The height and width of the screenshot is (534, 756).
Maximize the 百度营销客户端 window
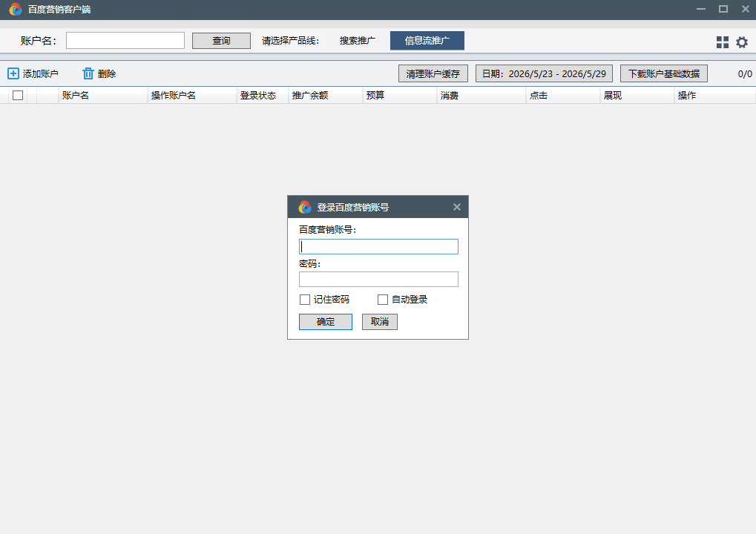pos(723,9)
